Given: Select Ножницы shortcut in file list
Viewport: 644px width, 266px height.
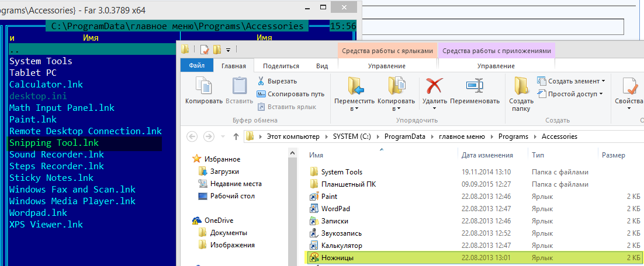Looking at the screenshot, I should point(475,257).
